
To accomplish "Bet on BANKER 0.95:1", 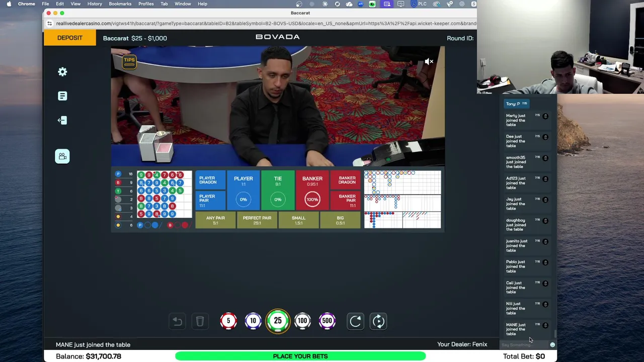I will (312, 191).
